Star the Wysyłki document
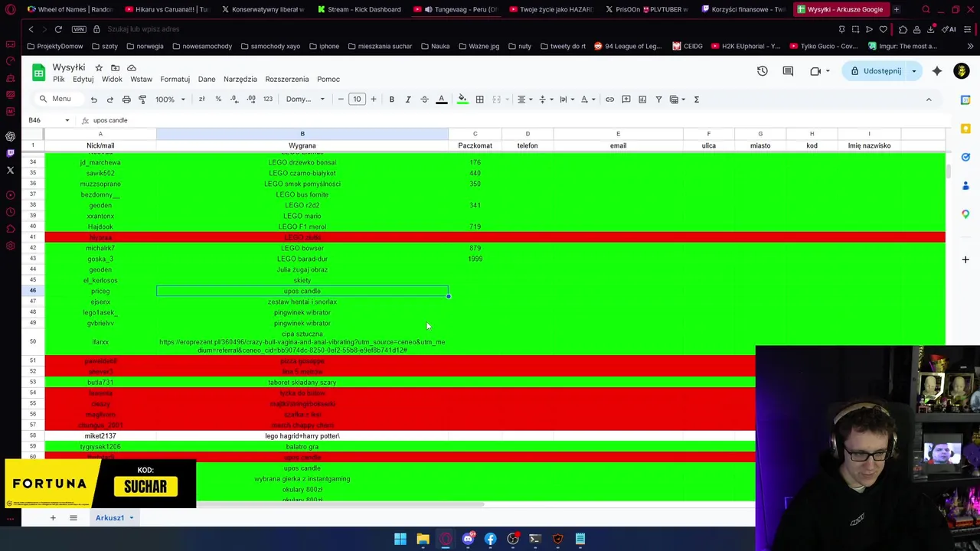 (x=99, y=67)
